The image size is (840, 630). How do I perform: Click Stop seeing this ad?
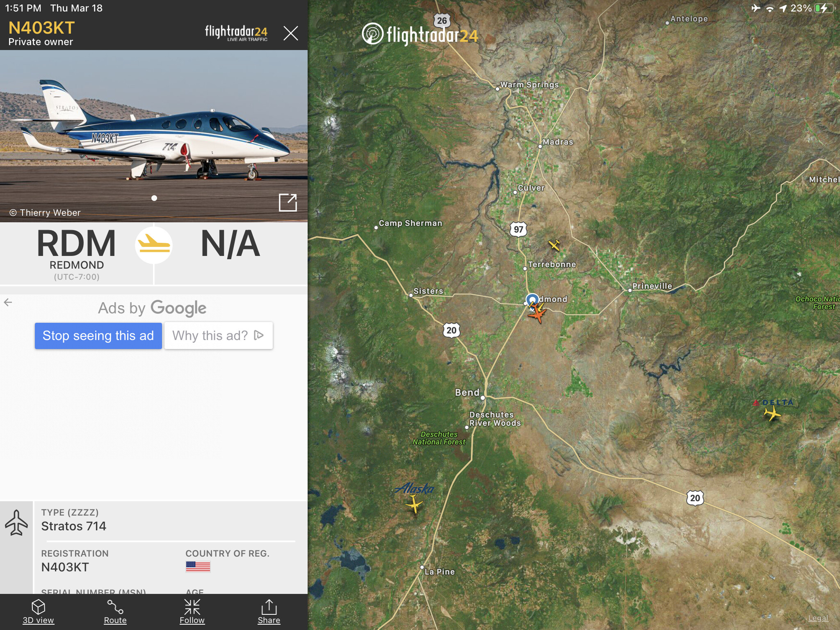(98, 336)
